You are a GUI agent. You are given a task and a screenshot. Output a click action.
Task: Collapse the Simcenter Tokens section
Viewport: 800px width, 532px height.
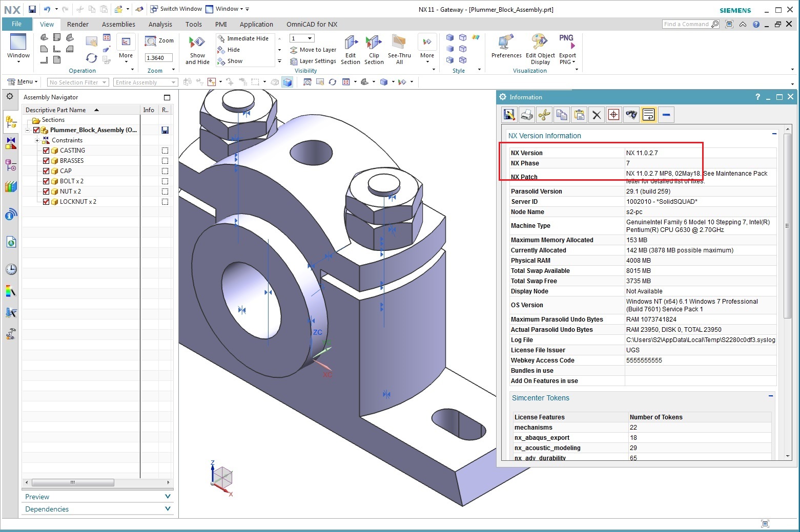pyautogui.click(x=771, y=396)
